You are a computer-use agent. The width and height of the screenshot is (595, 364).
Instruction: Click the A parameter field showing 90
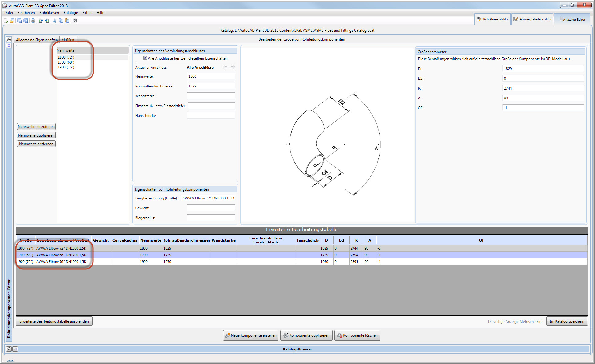point(543,98)
